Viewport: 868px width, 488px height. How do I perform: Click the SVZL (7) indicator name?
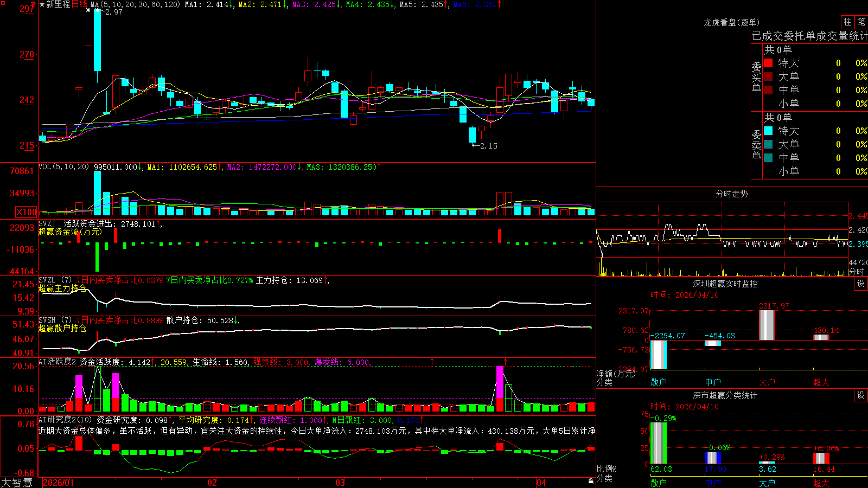point(55,280)
